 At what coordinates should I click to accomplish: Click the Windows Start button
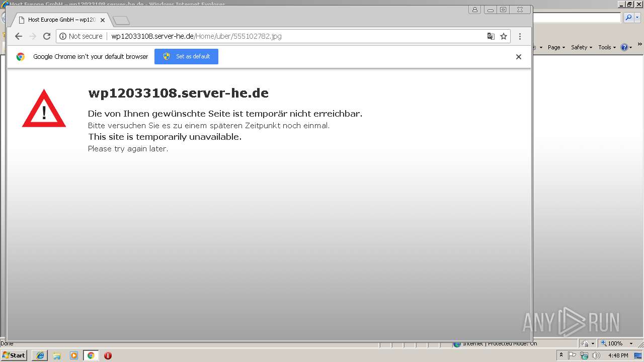pyautogui.click(x=14, y=355)
